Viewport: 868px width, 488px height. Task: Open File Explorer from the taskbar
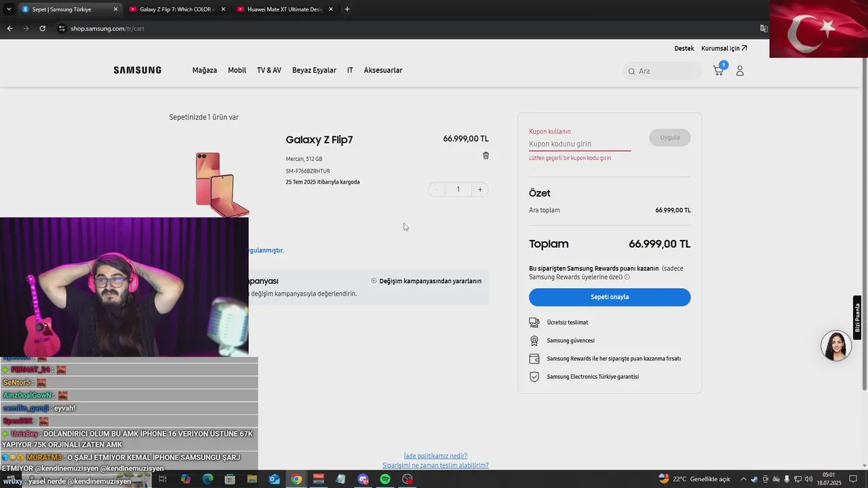[x=252, y=479]
